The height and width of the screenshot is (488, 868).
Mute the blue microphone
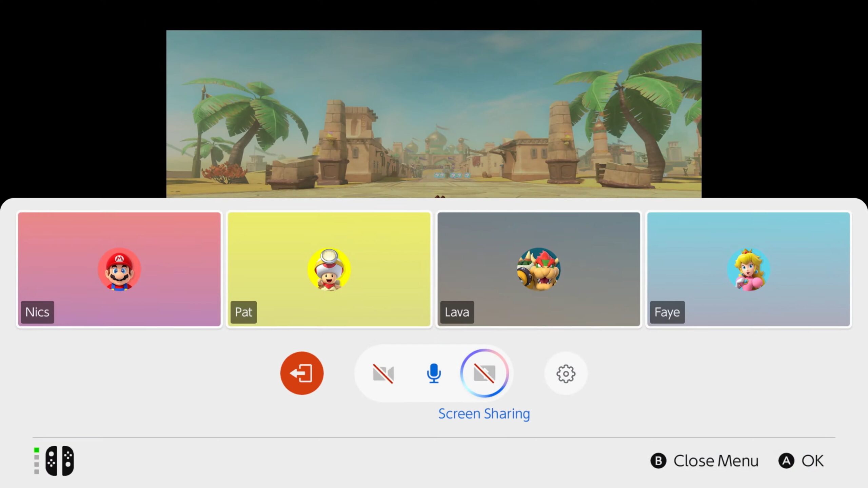tap(434, 373)
